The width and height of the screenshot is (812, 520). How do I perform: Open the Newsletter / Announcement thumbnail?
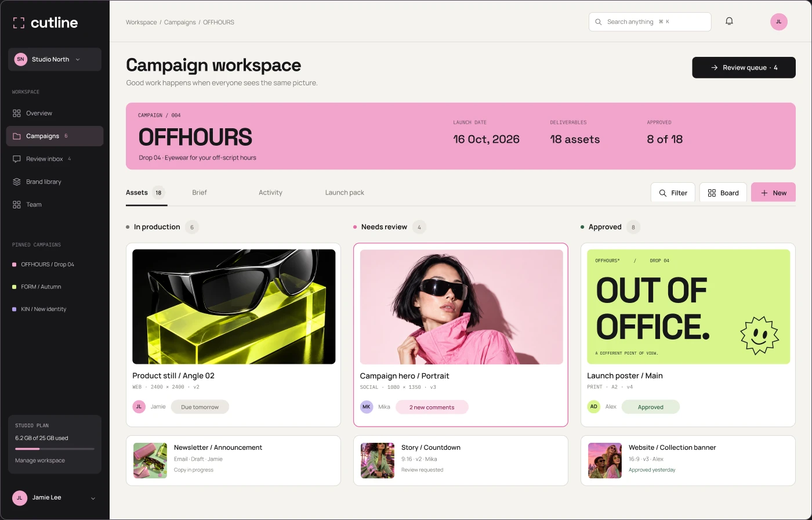click(150, 460)
